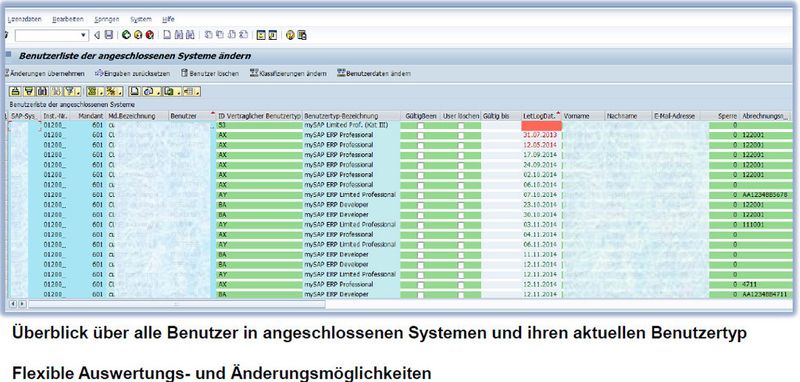The image size is (800, 382).
Task: Go to Next Page icon
Action: point(232,35)
